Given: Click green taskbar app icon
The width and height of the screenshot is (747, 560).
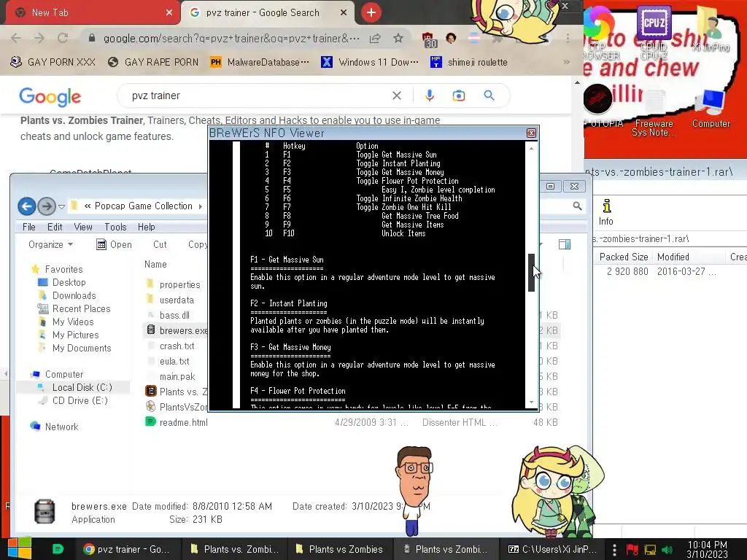Looking at the screenshot, I should [58, 549].
